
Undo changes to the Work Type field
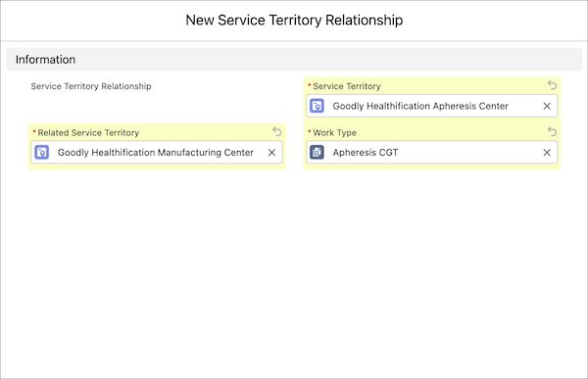coord(552,131)
